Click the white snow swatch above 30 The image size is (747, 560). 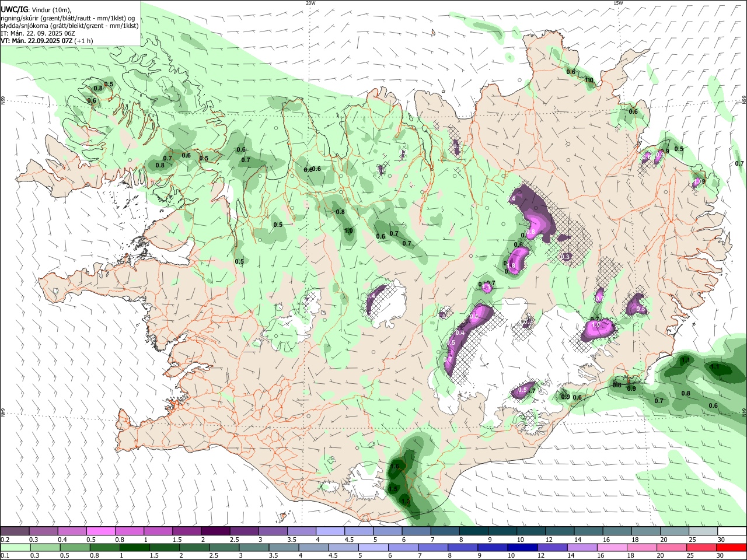(732, 531)
